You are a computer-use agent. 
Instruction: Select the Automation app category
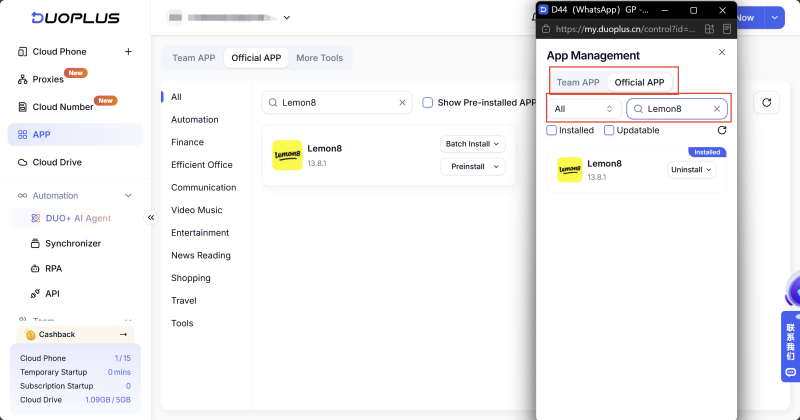pos(194,119)
